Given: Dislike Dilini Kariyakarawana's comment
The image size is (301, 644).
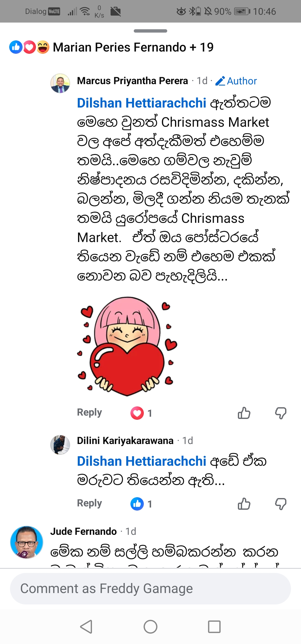Looking at the screenshot, I should 281,504.
